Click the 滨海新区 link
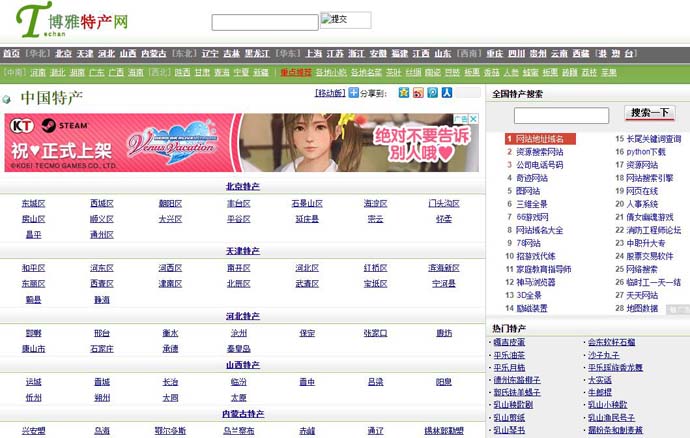This screenshot has height=438, width=690. pos(444,268)
